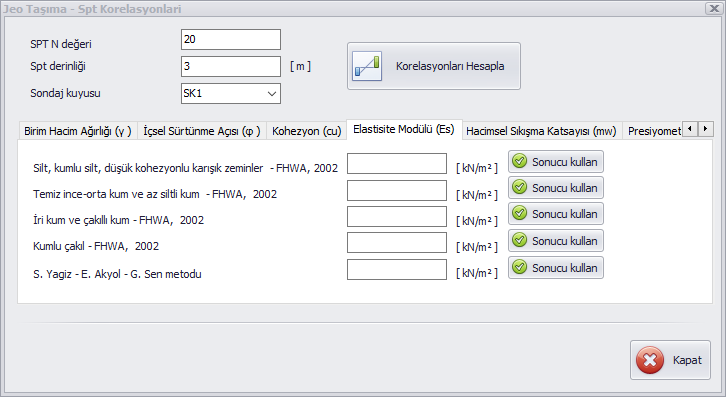Focus the SPT N değeri input field
The height and width of the screenshot is (397, 726).
point(231,39)
